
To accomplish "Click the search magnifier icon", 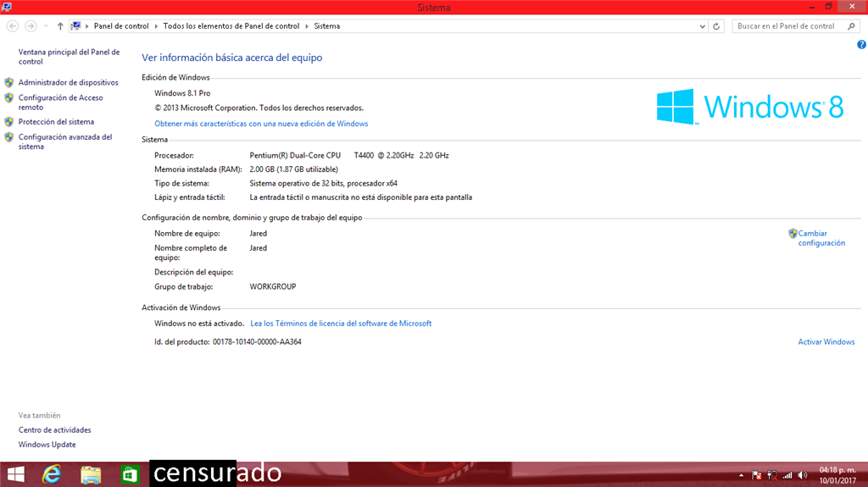I will click(851, 26).
